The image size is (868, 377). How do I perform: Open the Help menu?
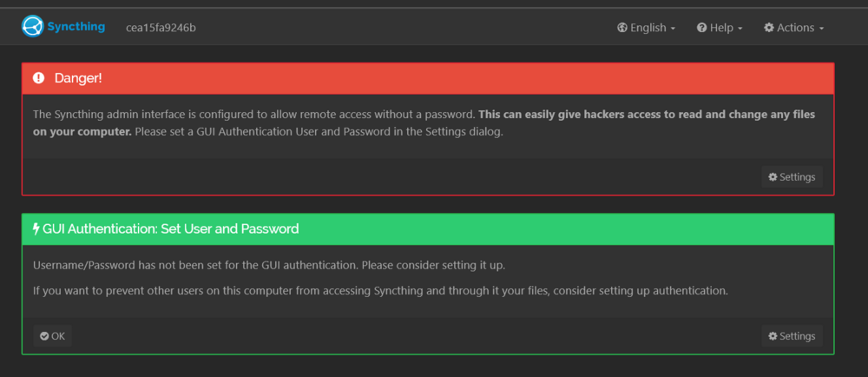[720, 28]
